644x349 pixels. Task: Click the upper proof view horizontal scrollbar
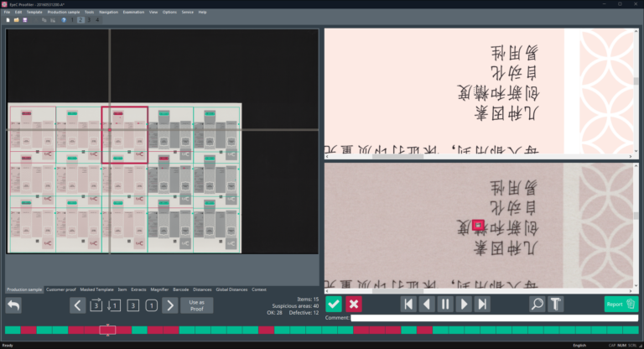coord(479,157)
